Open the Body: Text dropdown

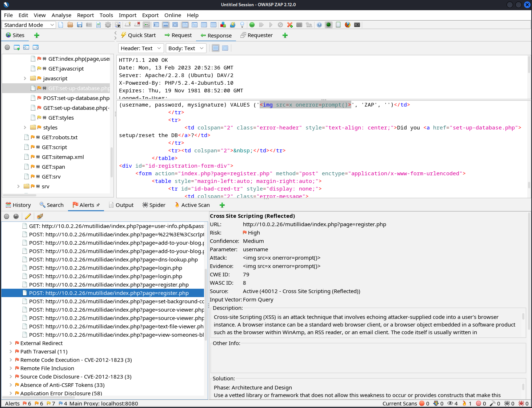click(186, 48)
